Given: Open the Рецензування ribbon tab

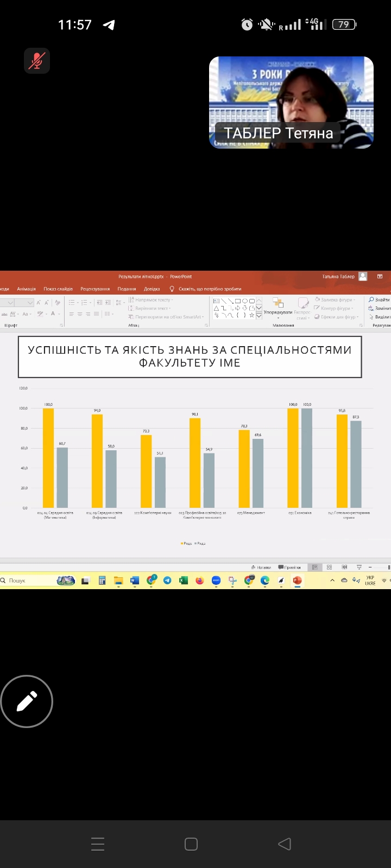Looking at the screenshot, I should click(x=95, y=289).
